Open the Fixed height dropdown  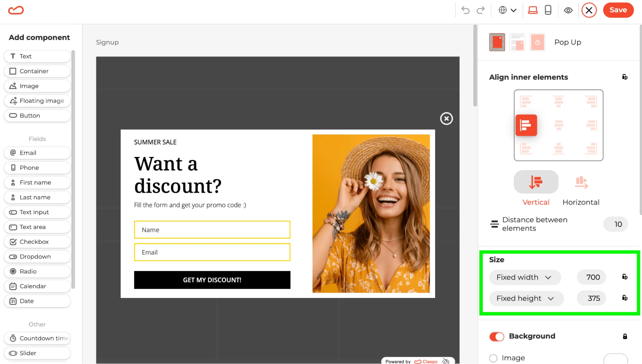pyautogui.click(x=526, y=298)
